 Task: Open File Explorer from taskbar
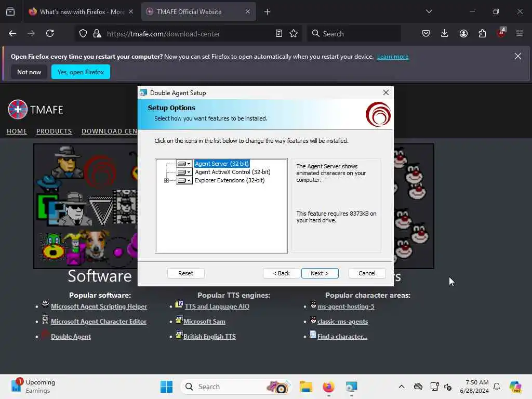[x=305, y=387]
